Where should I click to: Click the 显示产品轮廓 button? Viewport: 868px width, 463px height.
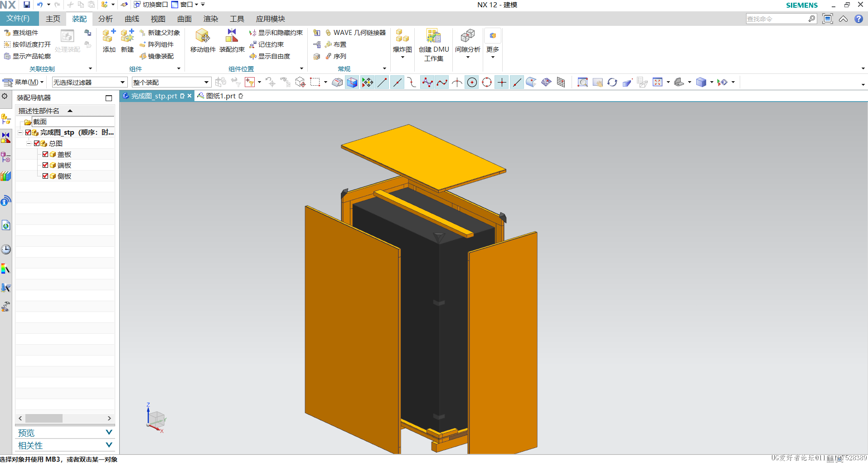tap(27, 56)
